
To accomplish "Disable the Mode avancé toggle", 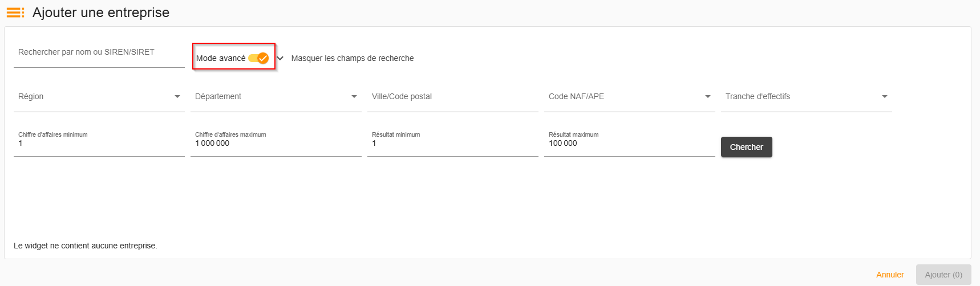I will 258,58.
